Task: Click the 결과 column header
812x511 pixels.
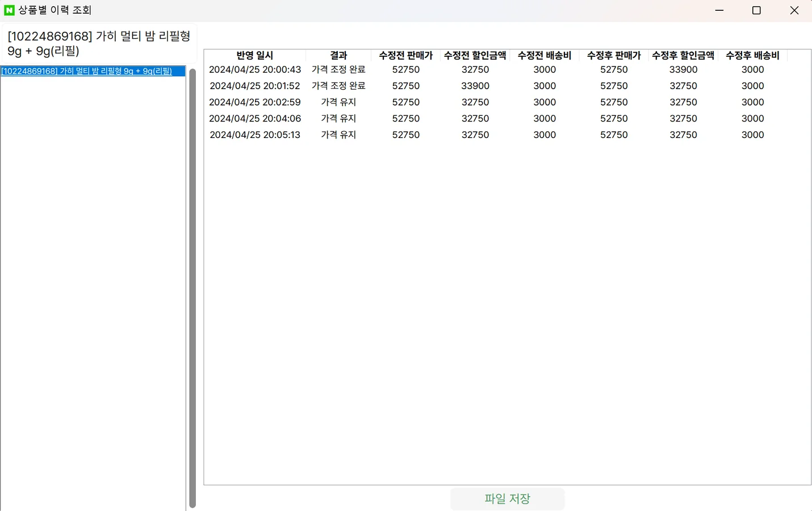Action: tap(338, 55)
